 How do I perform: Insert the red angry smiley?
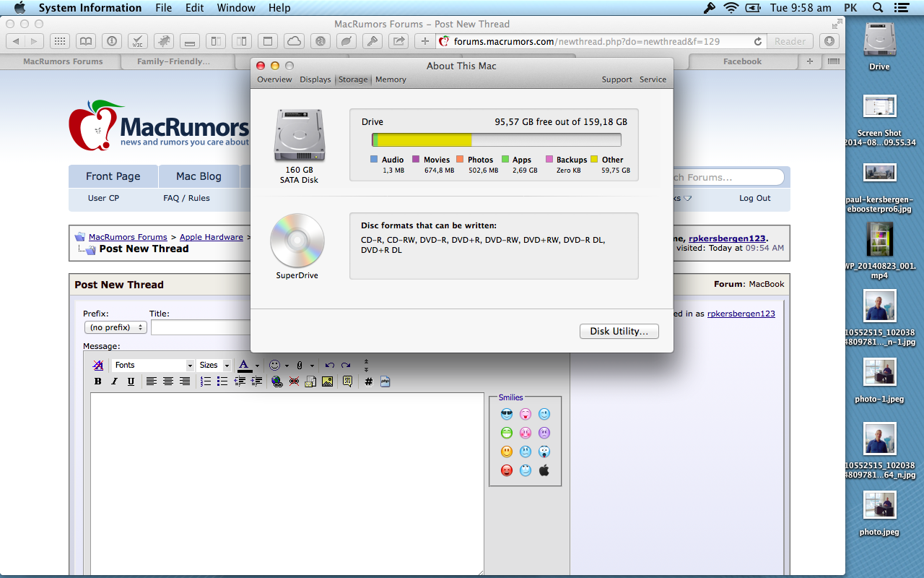pyautogui.click(x=507, y=470)
